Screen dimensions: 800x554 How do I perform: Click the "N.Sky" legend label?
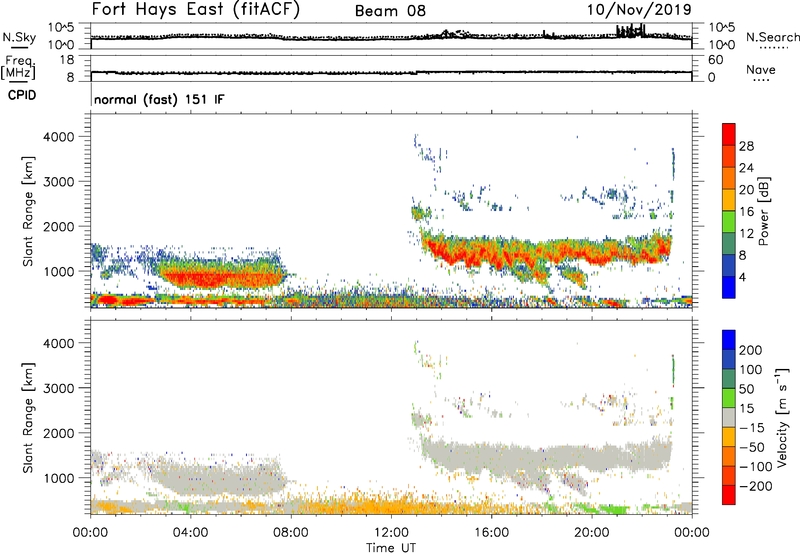[19, 37]
